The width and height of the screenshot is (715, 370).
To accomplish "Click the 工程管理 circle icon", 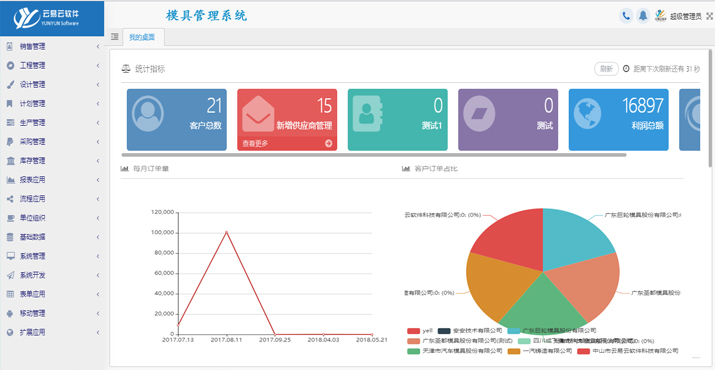I will coord(10,66).
